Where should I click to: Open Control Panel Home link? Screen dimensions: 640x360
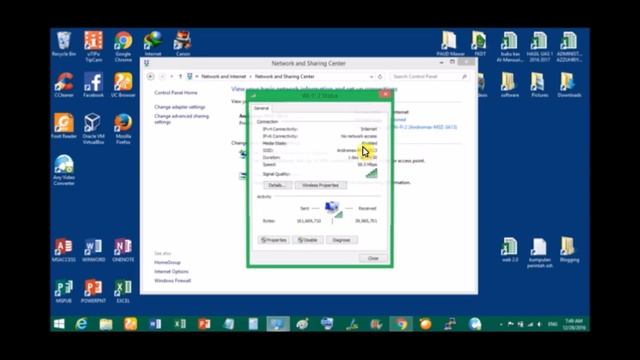176,93
